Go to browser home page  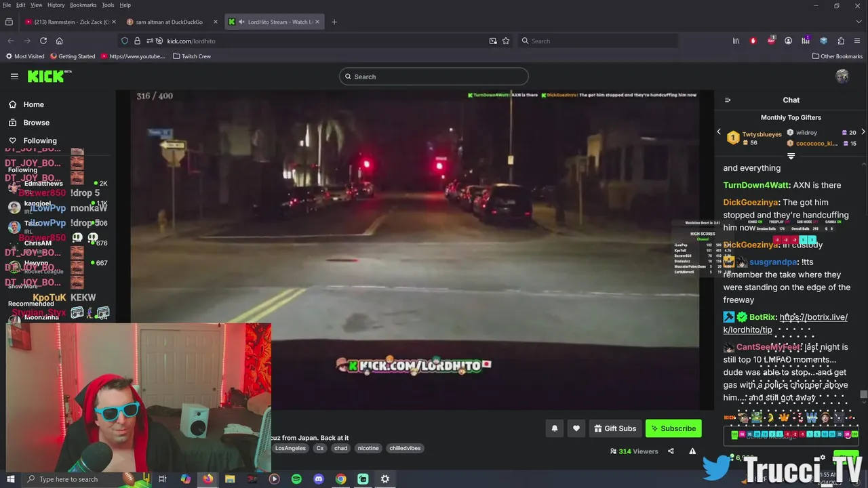coord(59,41)
